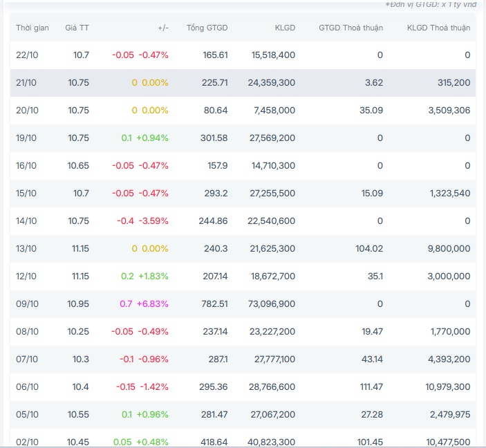Screen dimensions: 486x448
Task: Click price 10.25 on 08/10 row
Action: 78,331
